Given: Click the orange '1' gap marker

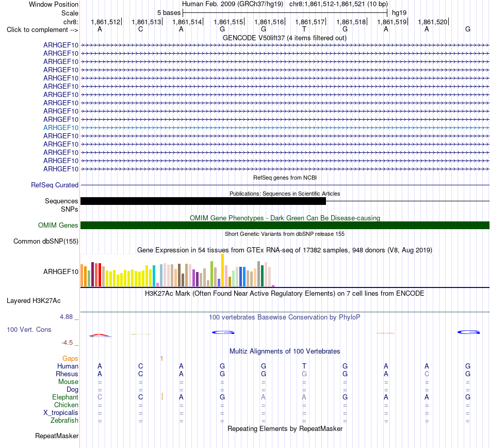Looking at the screenshot, I should click(x=161, y=359).
